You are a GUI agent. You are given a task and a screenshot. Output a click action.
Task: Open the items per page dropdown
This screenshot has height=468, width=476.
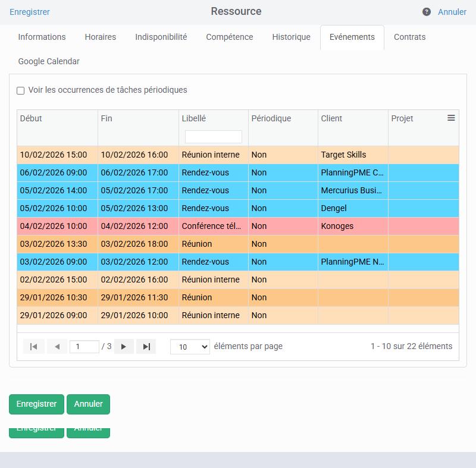coord(190,347)
